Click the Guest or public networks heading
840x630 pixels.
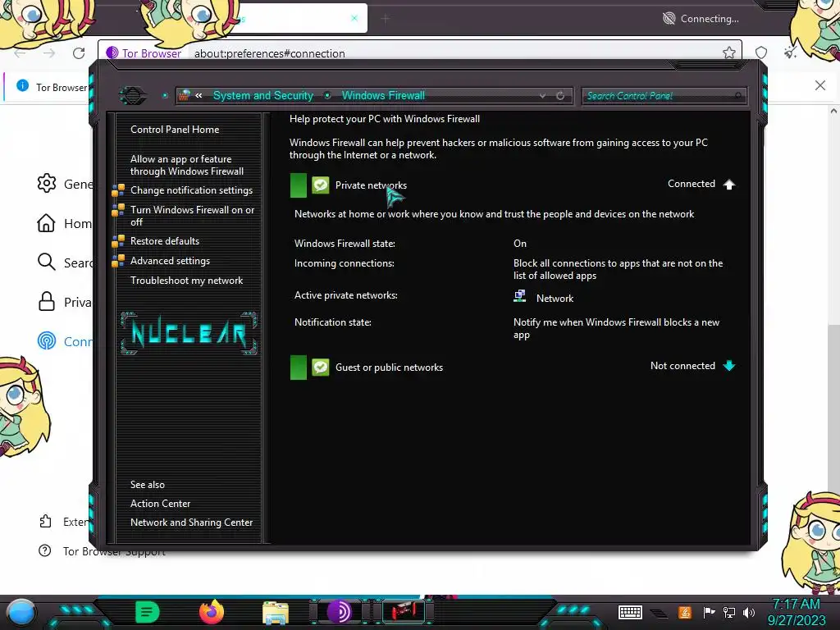tap(389, 367)
